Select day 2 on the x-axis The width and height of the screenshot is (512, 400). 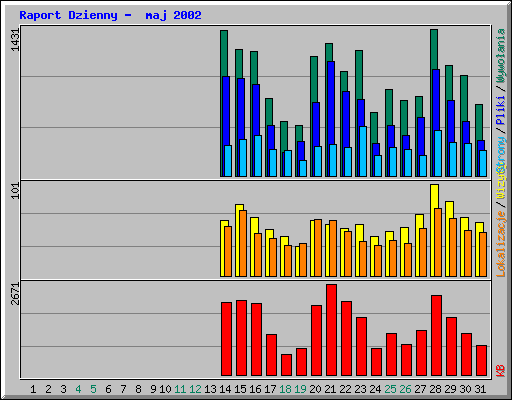48,389
